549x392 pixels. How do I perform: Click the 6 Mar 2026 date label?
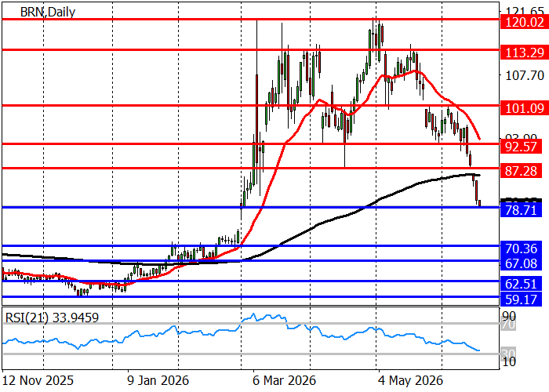click(x=284, y=380)
